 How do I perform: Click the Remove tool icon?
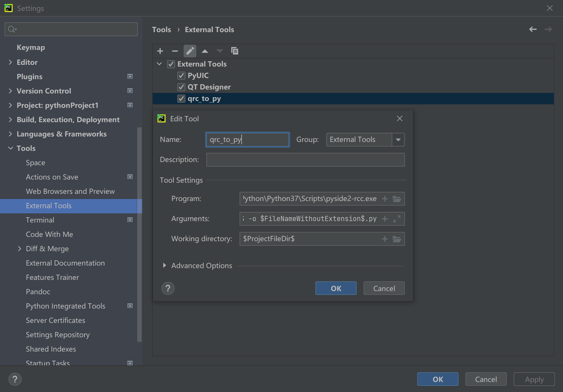point(174,51)
